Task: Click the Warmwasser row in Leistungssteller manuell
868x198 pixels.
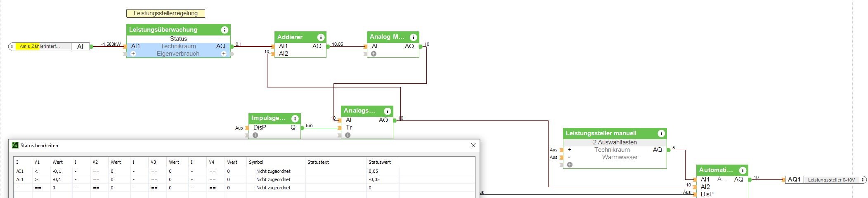Action: click(x=615, y=157)
